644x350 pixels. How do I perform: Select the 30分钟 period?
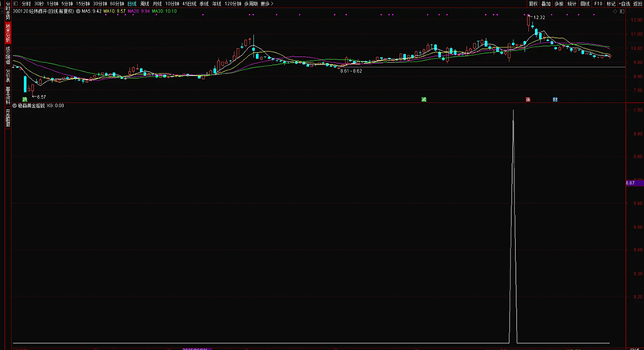coord(100,4)
